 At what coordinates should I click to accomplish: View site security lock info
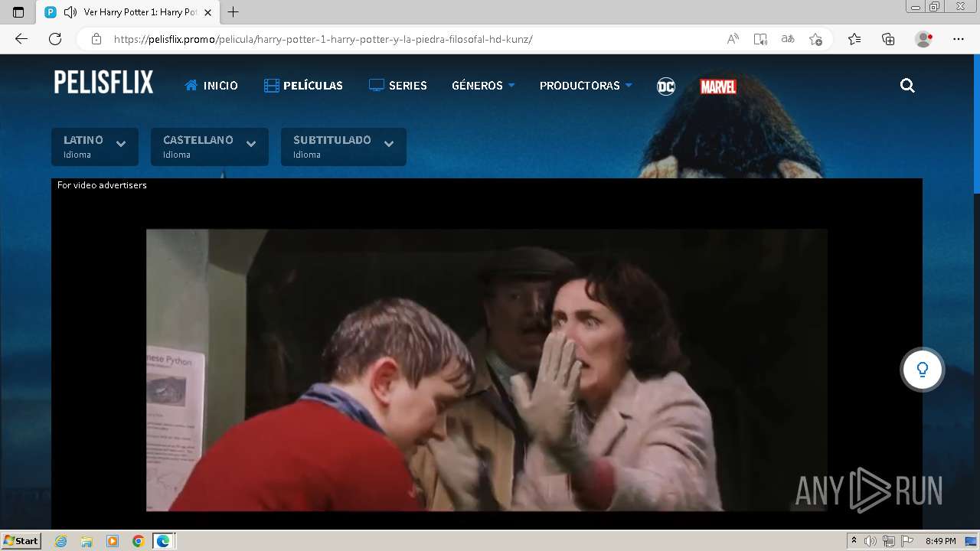(x=96, y=39)
